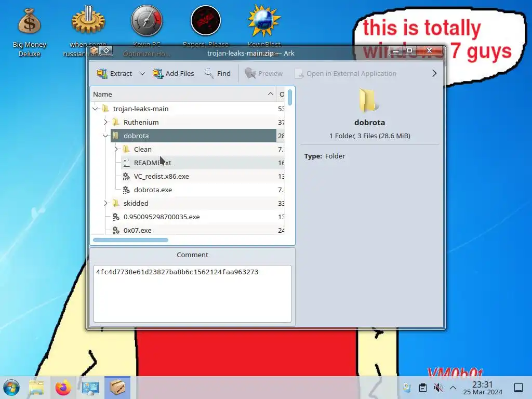Open the system settings taskbar icon

click(x=90, y=388)
